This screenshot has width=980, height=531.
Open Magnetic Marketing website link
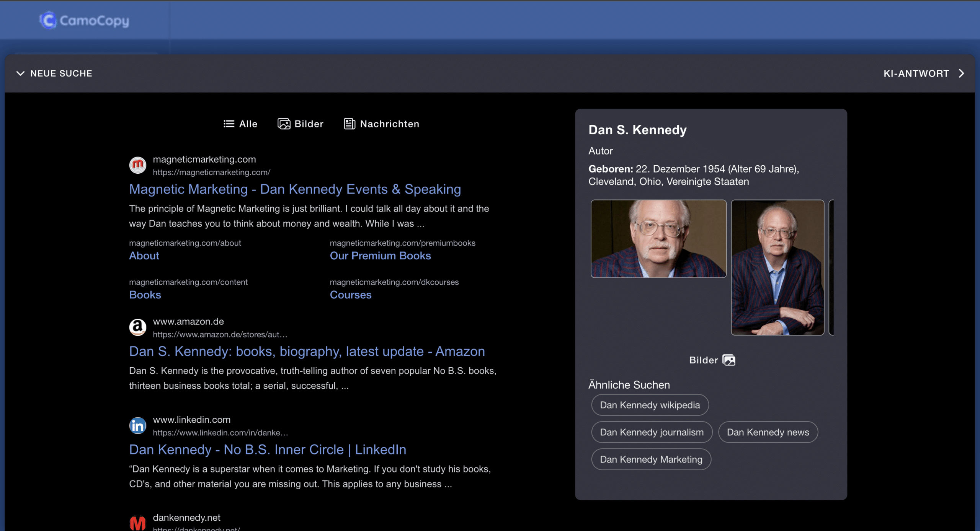[294, 190]
